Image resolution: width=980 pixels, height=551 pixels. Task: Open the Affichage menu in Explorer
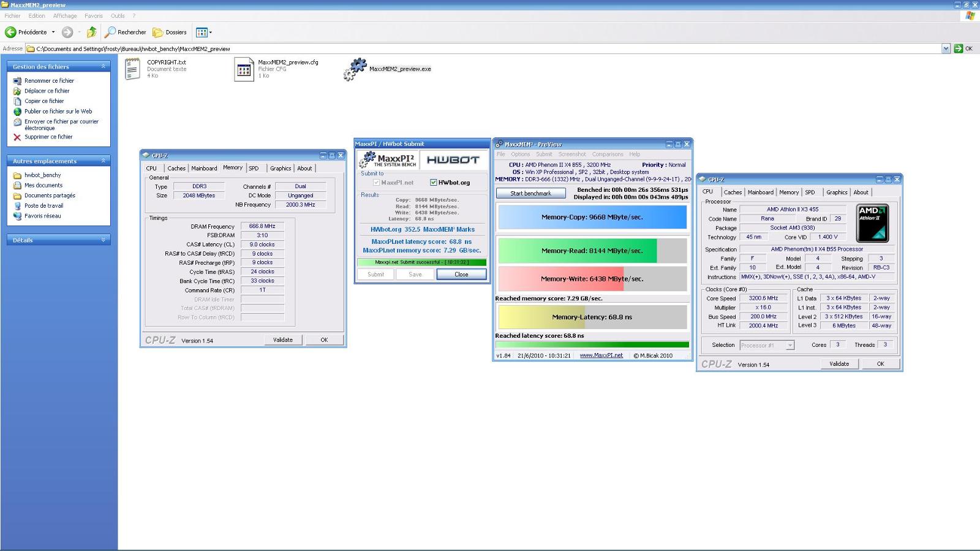pyautogui.click(x=65, y=16)
